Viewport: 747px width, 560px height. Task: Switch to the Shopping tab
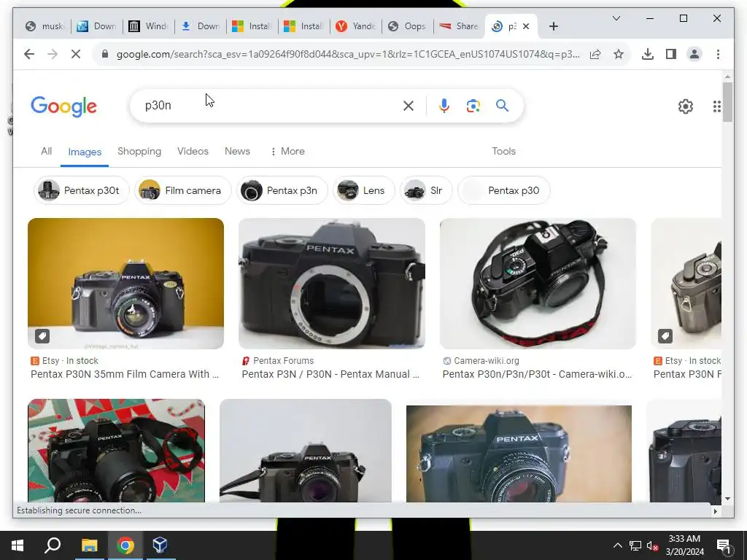click(139, 152)
